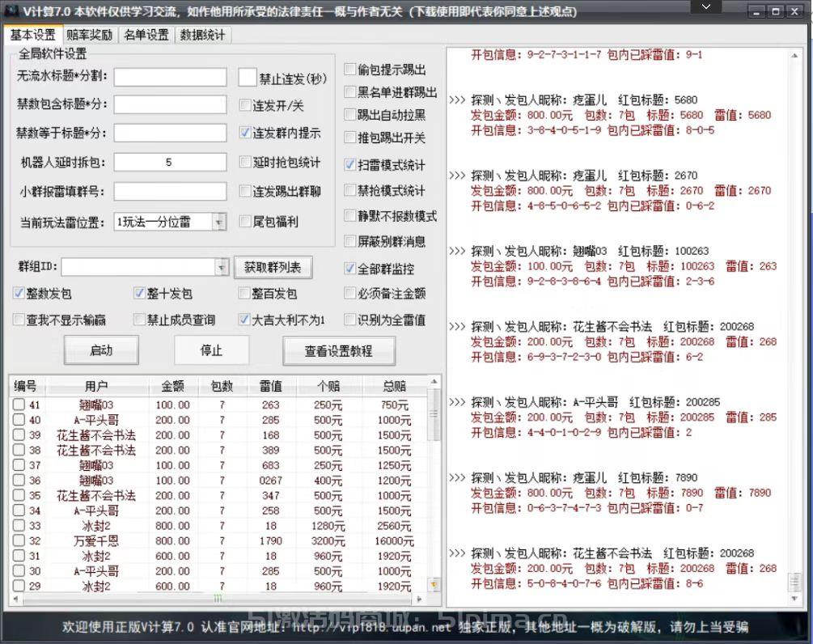Enable 禁抢模式统计 checkbox
Viewport: 813px width, 644px height.
pos(350,190)
